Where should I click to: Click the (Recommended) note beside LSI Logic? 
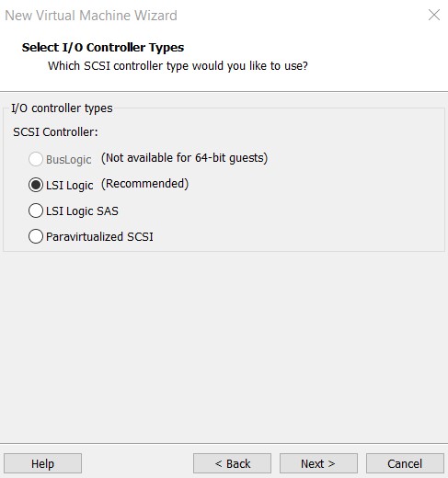coord(144,184)
